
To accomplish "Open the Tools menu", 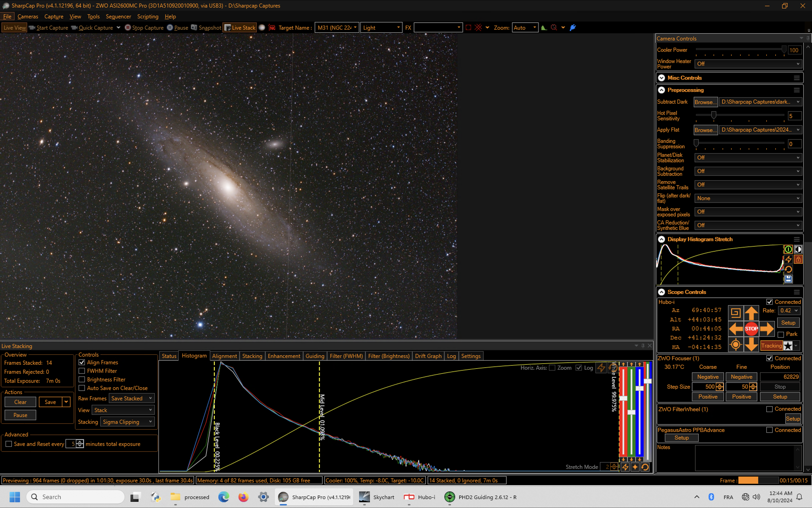I will (93, 16).
